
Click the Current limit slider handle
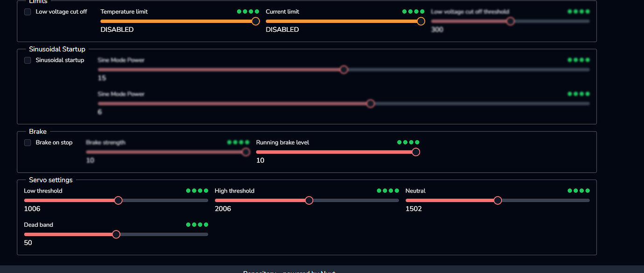point(420,21)
